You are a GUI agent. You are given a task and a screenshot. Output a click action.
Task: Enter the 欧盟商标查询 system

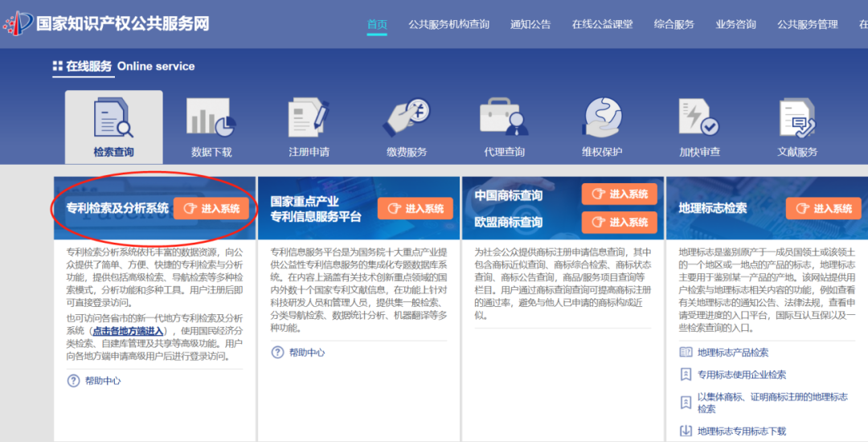(x=619, y=222)
